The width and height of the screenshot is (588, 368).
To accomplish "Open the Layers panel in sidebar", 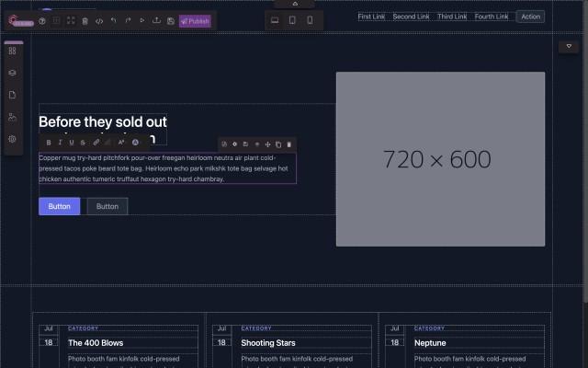I will 12,73.
